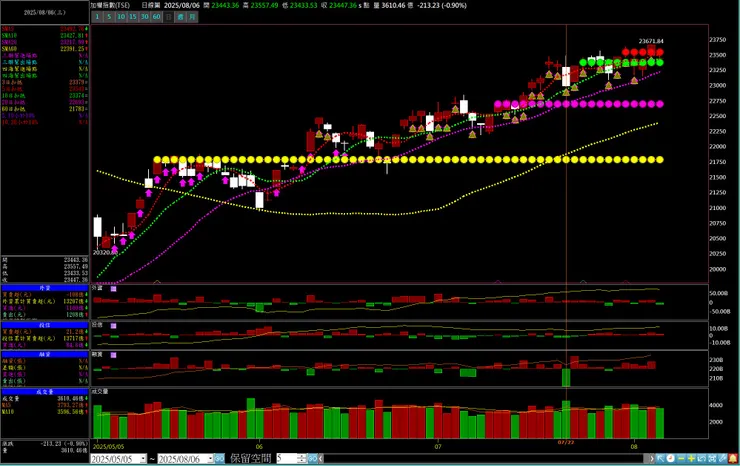Click the 成交量 3610.46億 value row
Viewport: 740px width, 466px height.
point(44,398)
